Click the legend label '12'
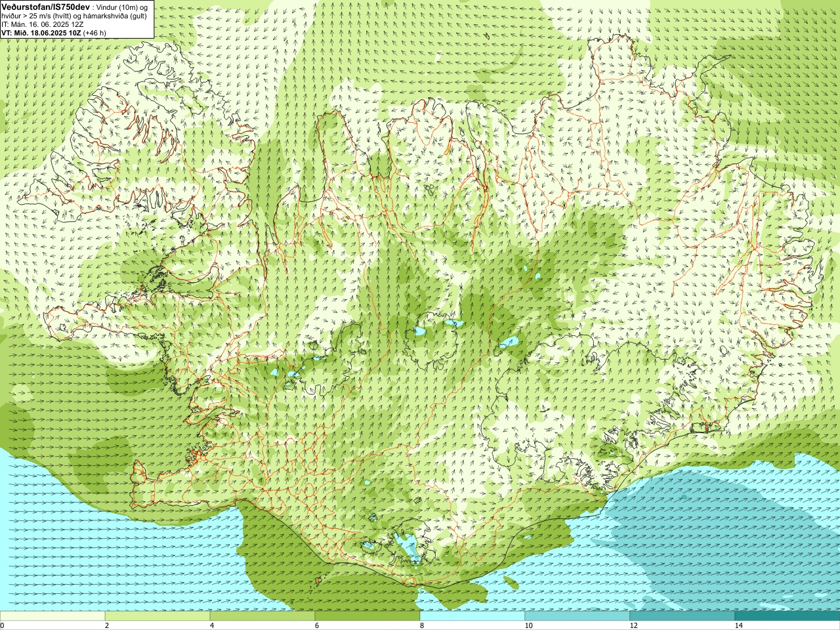 [x=633, y=625]
